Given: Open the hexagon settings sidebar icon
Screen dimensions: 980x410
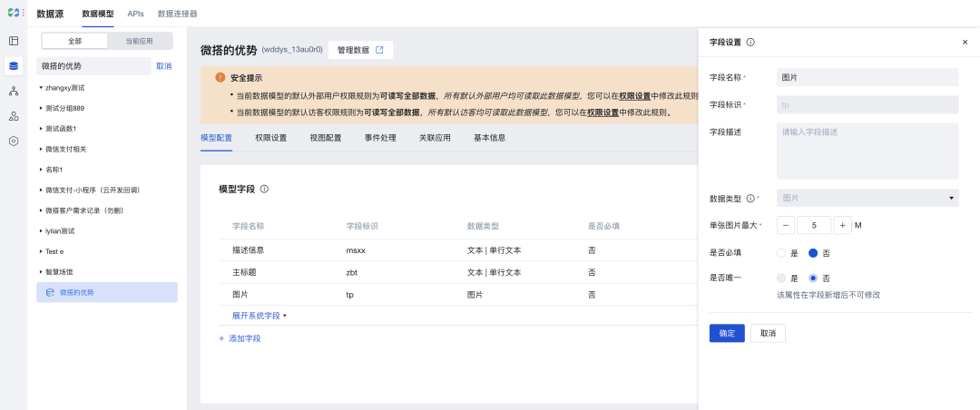Looking at the screenshot, I should point(14,142).
